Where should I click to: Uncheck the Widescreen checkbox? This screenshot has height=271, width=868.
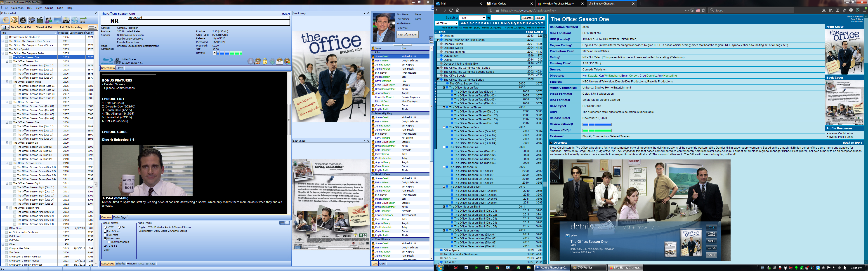[105, 239]
